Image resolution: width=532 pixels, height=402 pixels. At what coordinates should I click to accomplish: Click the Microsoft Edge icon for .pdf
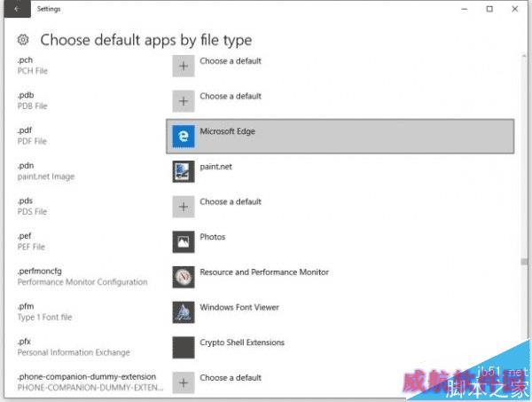coord(184,136)
